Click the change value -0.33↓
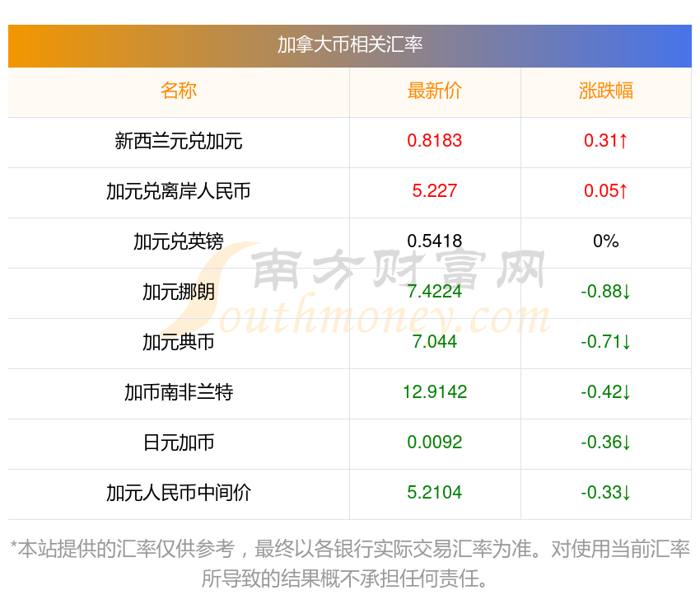700x604 pixels. (606, 493)
